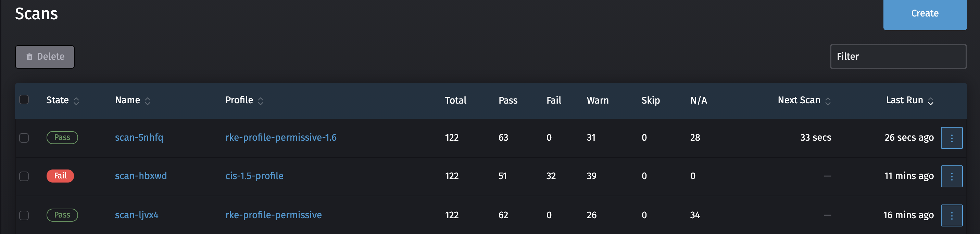Sort by the Last Run column
Image resolution: width=980 pixels, height=234 pixels.
click(904, 100)
